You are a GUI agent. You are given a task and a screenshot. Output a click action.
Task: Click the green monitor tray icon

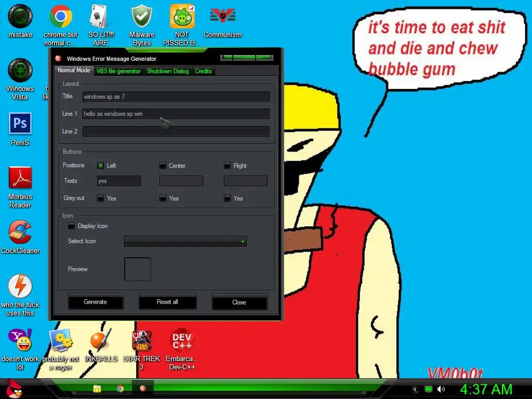[429, 389]
